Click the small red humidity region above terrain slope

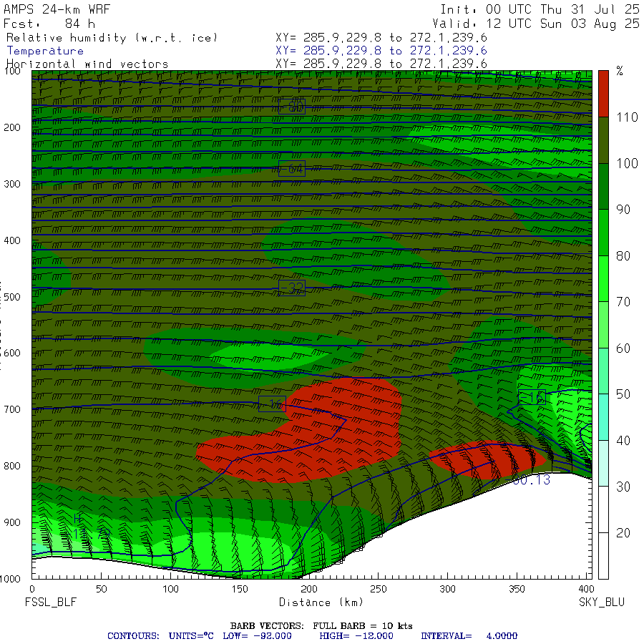487,460
